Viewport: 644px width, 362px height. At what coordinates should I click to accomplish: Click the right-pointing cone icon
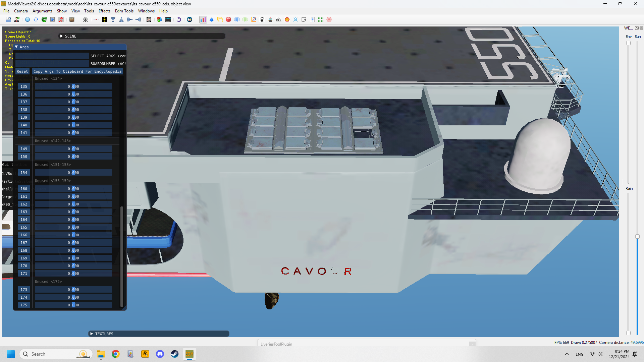pos(130,19)
